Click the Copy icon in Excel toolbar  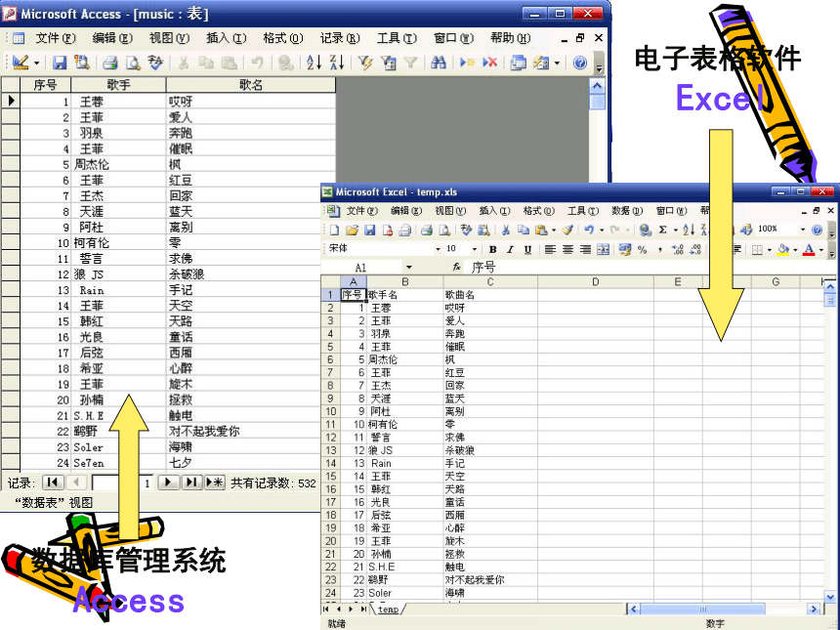[x=524, y=231]
